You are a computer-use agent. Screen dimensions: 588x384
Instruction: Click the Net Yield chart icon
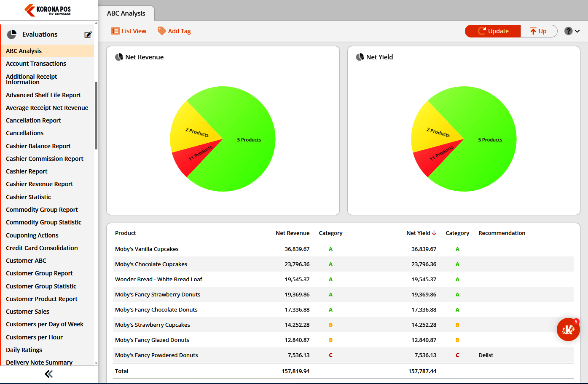360,57
